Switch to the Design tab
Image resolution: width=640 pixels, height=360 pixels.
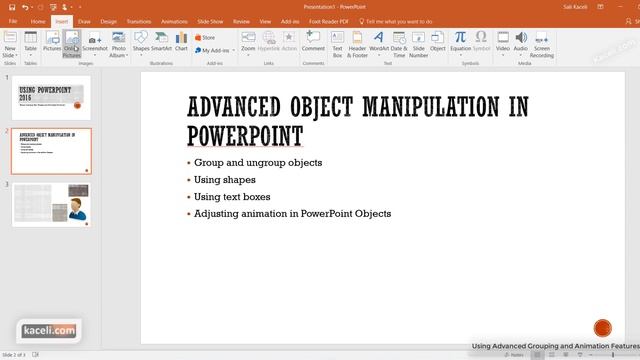109,21
